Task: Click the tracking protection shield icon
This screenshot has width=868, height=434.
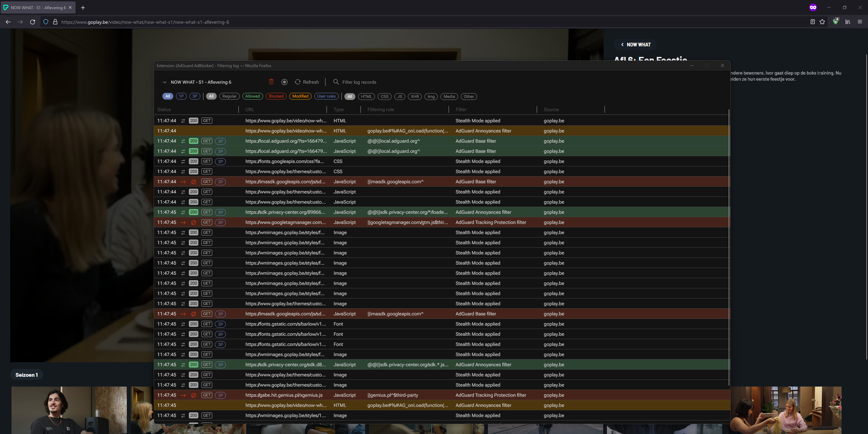Action: coord(46,22)
